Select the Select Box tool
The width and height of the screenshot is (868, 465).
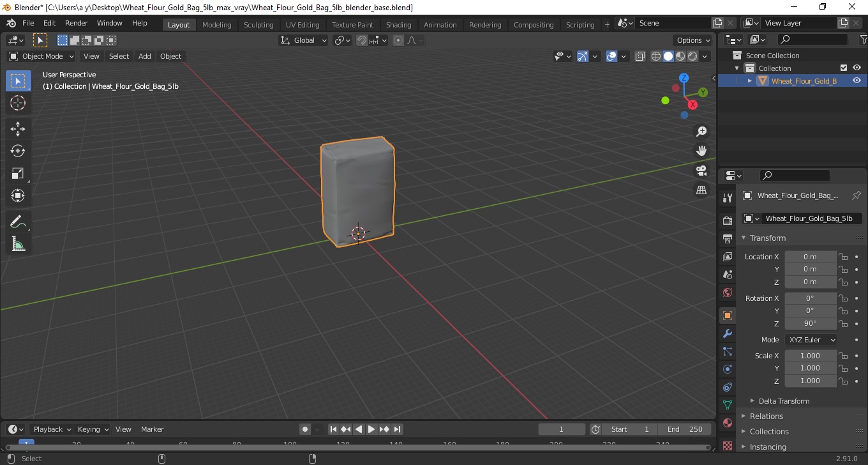point(18,81)
